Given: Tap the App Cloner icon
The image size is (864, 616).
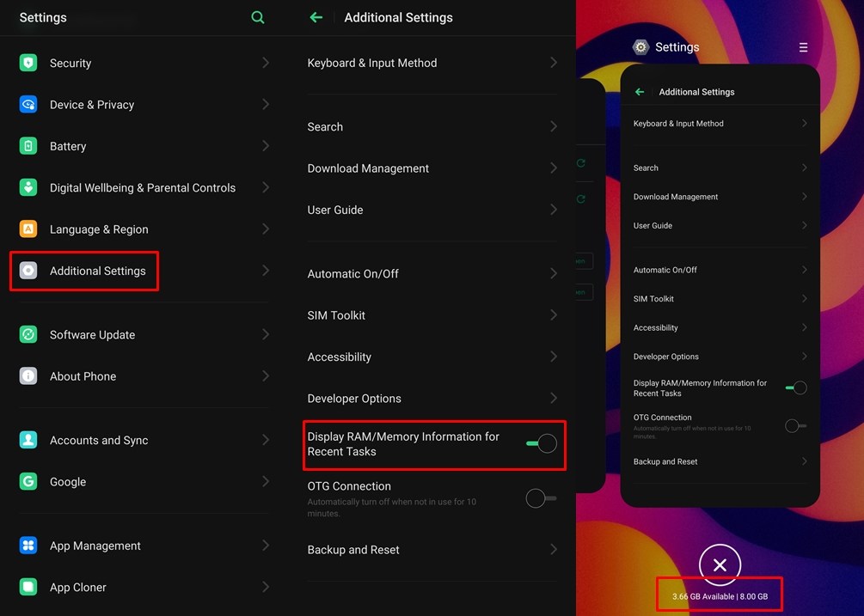Looking at the screenshot, I should point(28,588).
